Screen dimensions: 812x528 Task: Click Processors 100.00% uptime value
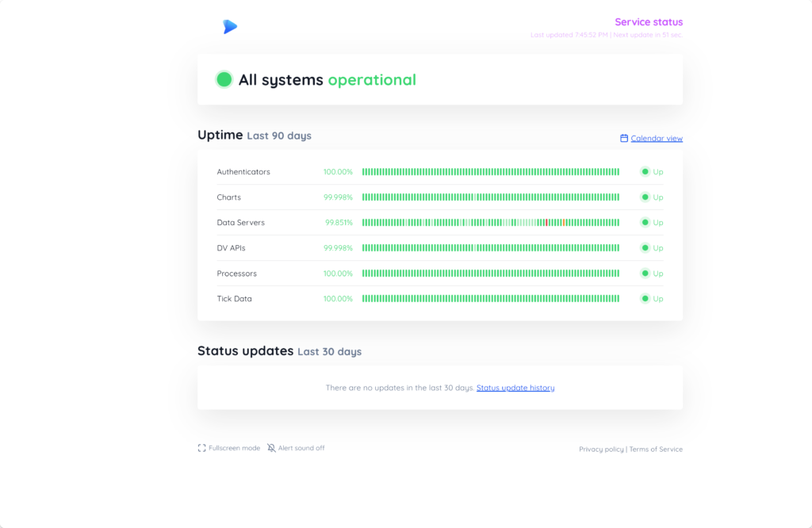(338, 274)
